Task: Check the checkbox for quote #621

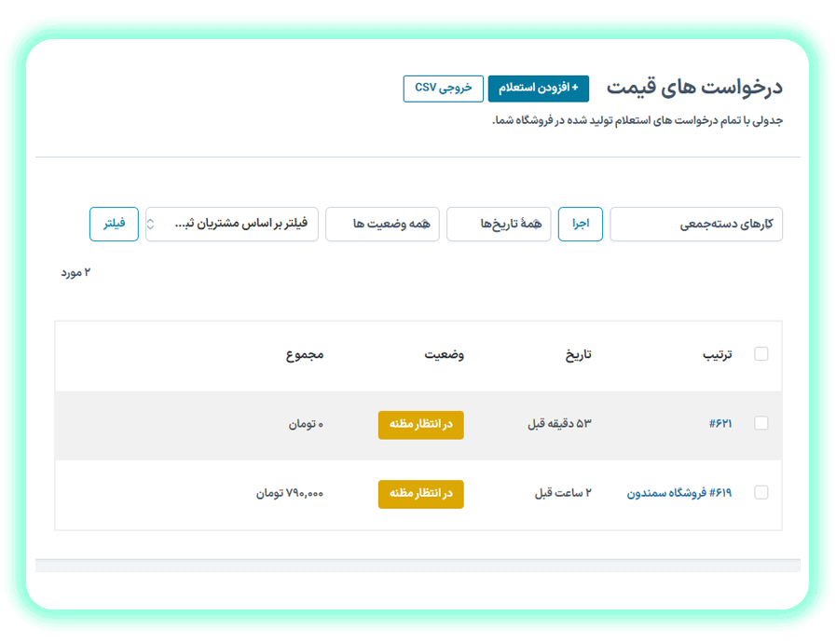Action: point(761,423)
